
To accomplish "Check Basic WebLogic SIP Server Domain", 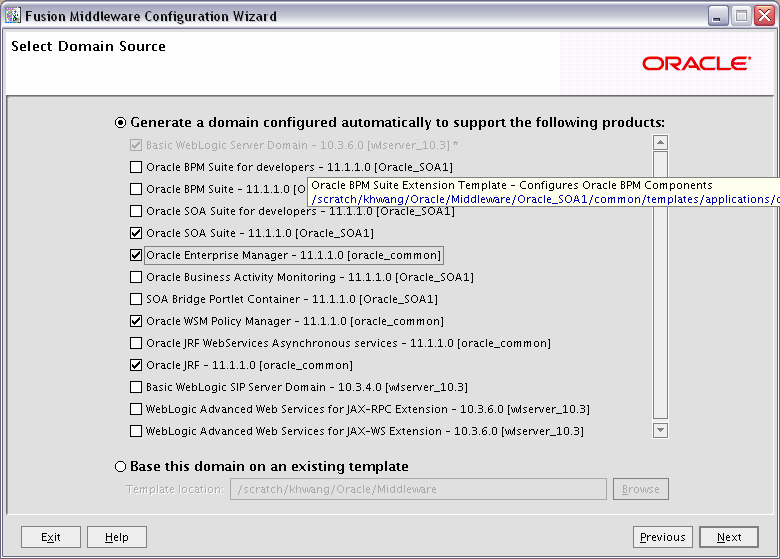I will click(136, 387).
